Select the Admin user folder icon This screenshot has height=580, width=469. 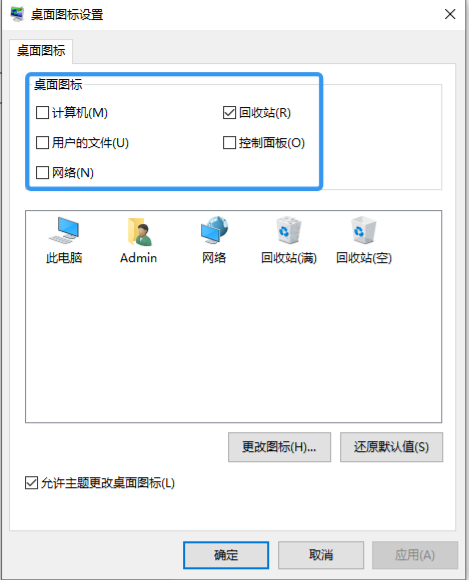(x=139, y=232)
